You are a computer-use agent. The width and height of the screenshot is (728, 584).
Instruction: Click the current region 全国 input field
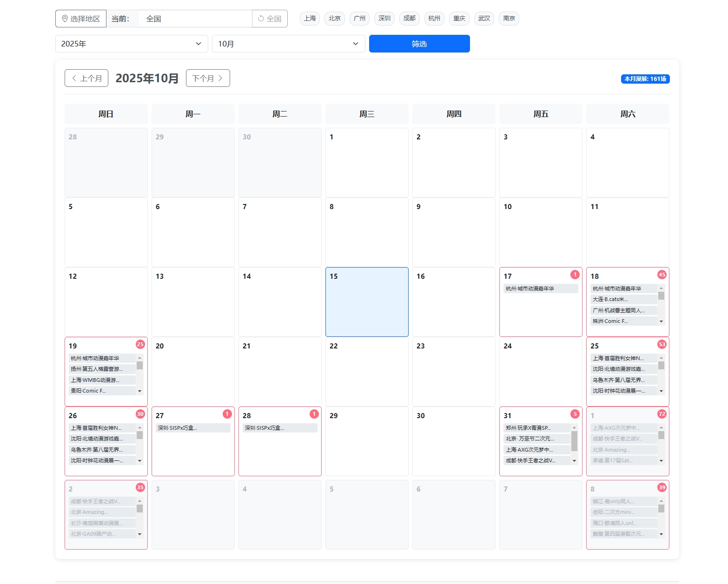coord(195,19)
